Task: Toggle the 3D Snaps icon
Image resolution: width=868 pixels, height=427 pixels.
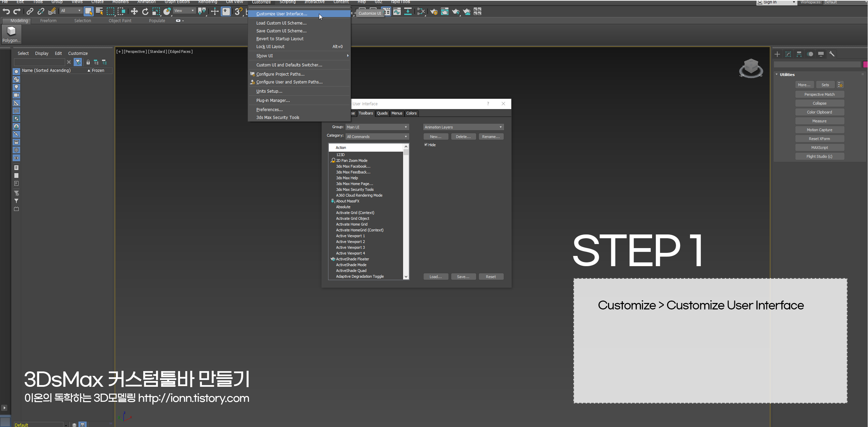Action: click(238, 11)
